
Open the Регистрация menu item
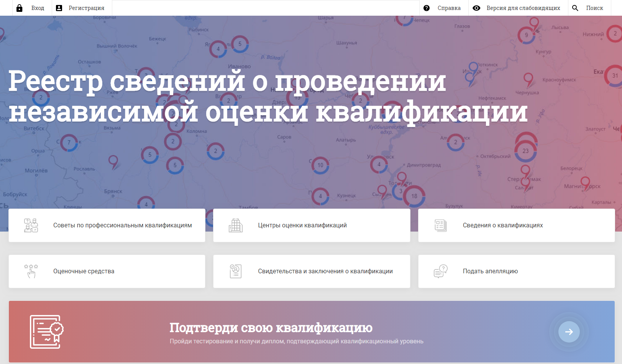coord(86,8)
